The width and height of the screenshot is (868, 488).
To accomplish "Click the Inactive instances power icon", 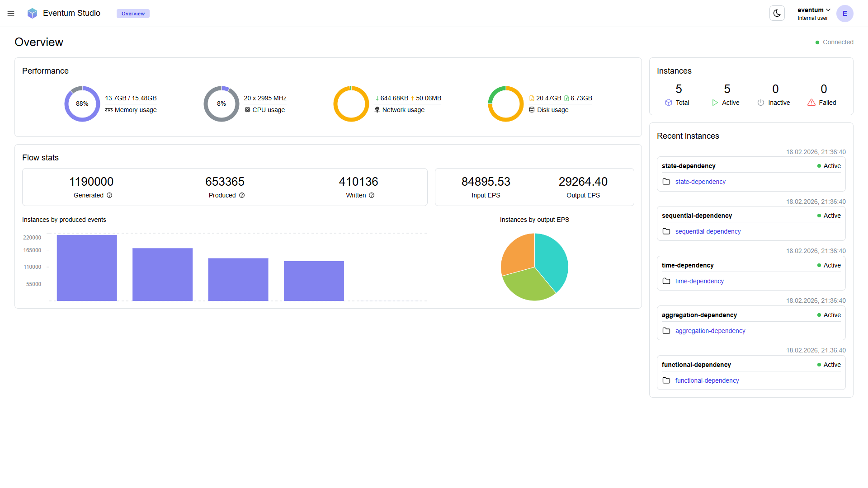I will pos(761,103).
